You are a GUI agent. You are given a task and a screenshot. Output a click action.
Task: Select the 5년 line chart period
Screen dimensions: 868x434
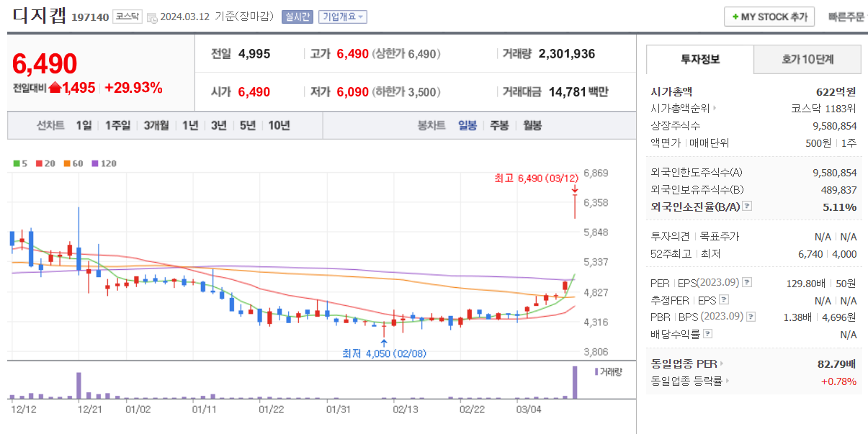coord(248,125)
